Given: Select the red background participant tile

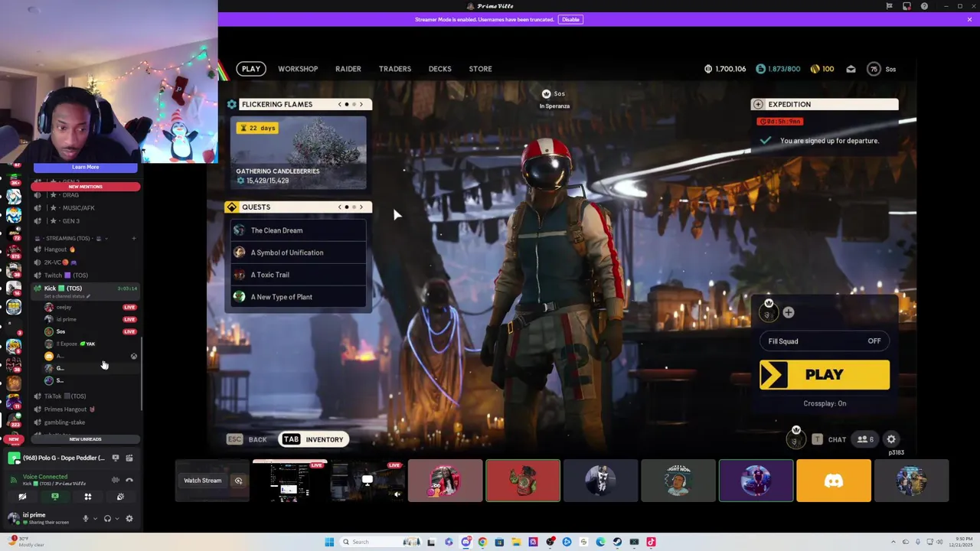Looking at the screenshot, I should 523,481.
